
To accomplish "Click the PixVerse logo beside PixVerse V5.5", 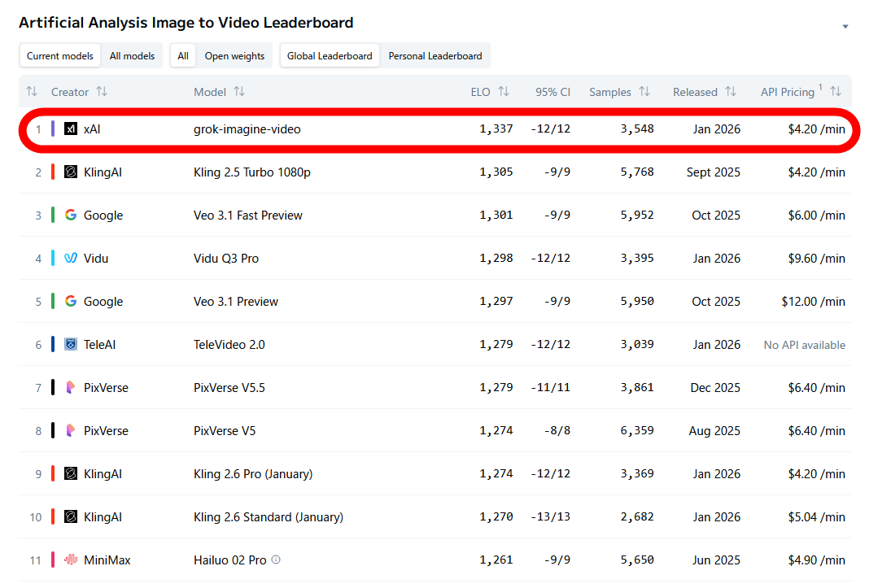I will (71, 387).
